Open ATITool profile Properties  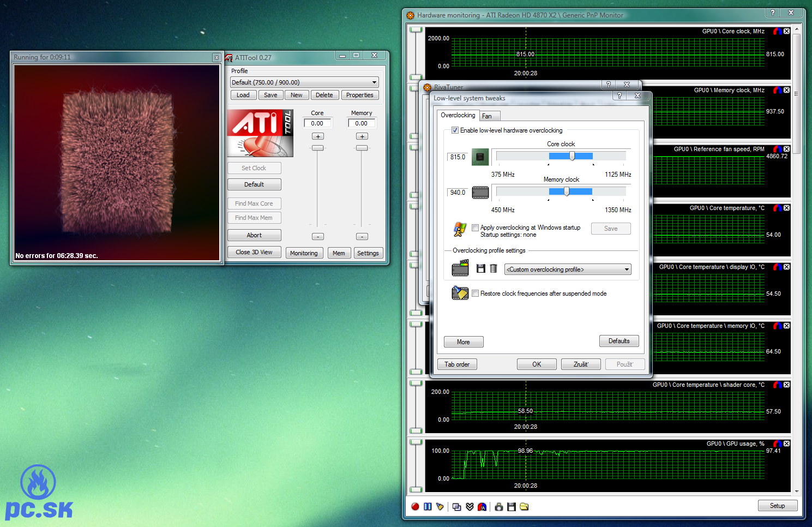[360, 95]
